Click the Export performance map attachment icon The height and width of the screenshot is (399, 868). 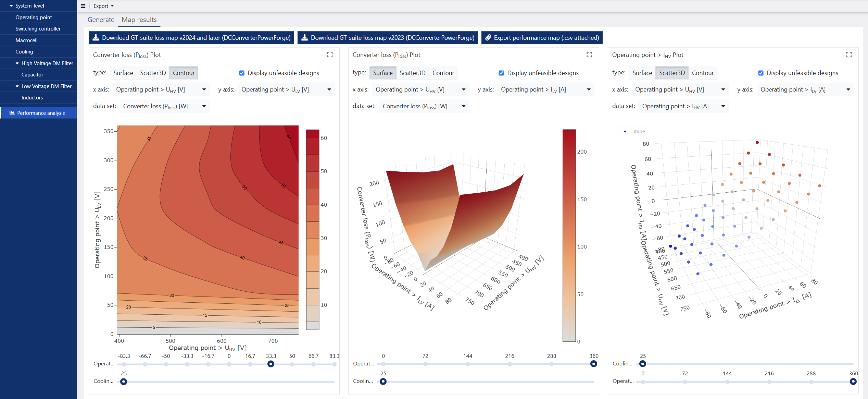(488, 38)
